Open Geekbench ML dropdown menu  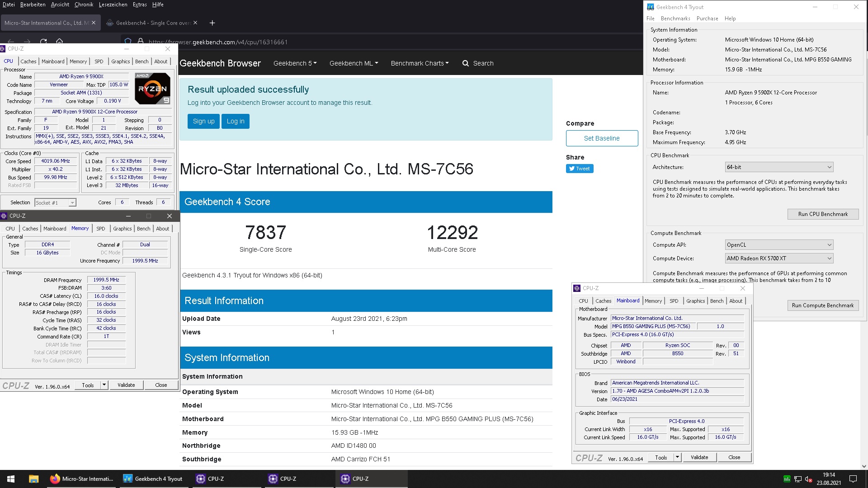pyautogui.click(x=354, y=63)
